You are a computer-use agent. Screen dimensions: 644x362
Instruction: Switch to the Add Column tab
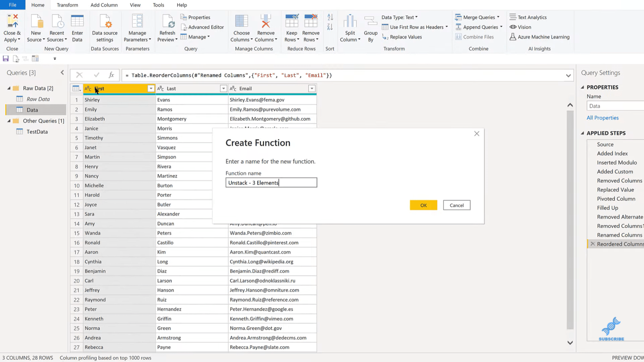[x=104, y=5]
